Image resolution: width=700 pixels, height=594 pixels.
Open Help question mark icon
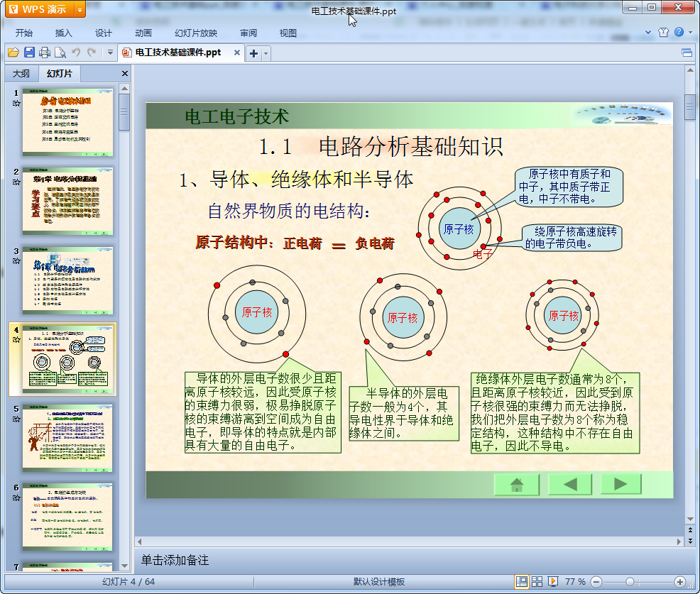[x=679, y=32]
